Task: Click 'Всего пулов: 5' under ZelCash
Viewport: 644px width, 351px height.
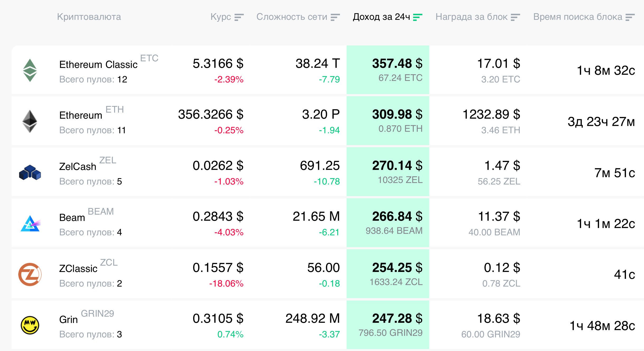Action: pos(91,181)
